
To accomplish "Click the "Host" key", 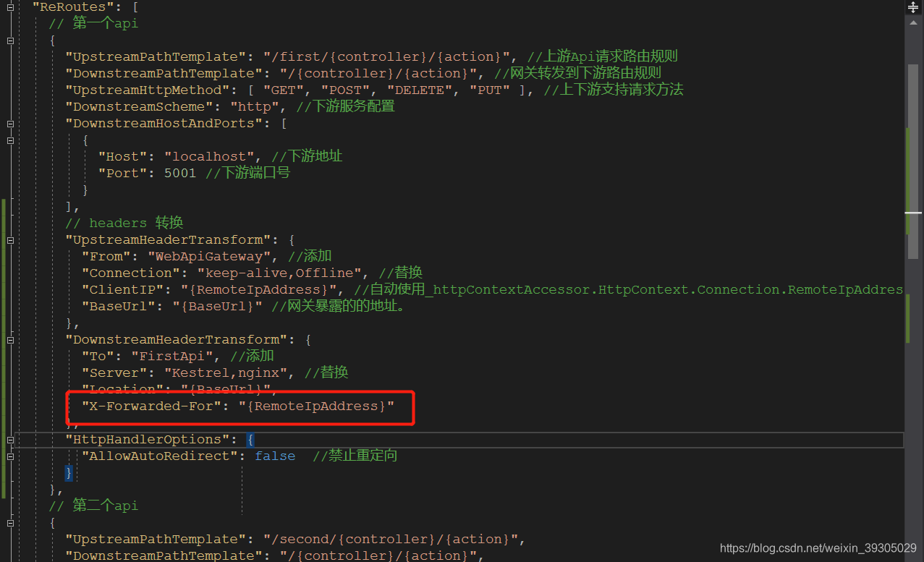I will 123,156.
